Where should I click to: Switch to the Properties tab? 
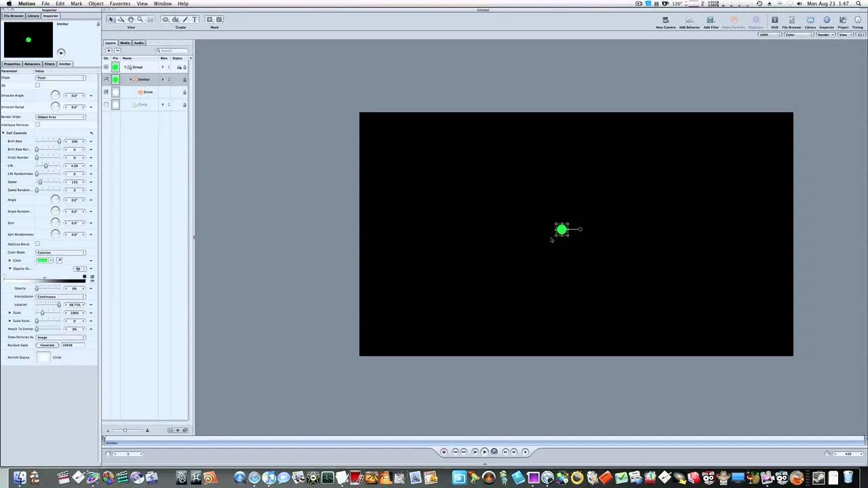tap(12, 64)
